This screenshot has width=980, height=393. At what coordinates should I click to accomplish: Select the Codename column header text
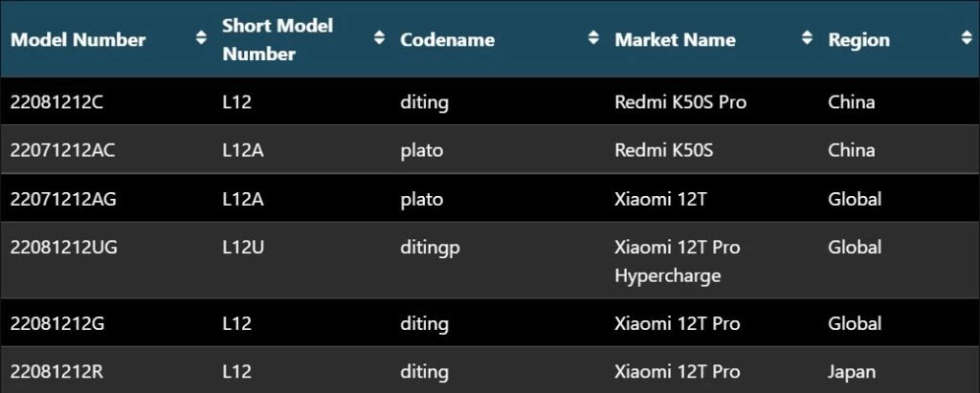point(448,40)
